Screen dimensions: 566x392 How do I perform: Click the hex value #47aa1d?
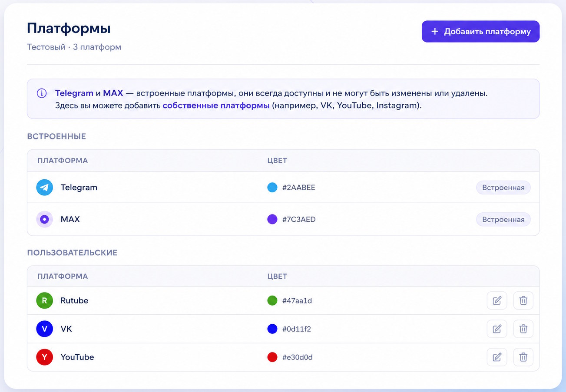(297, 300)
